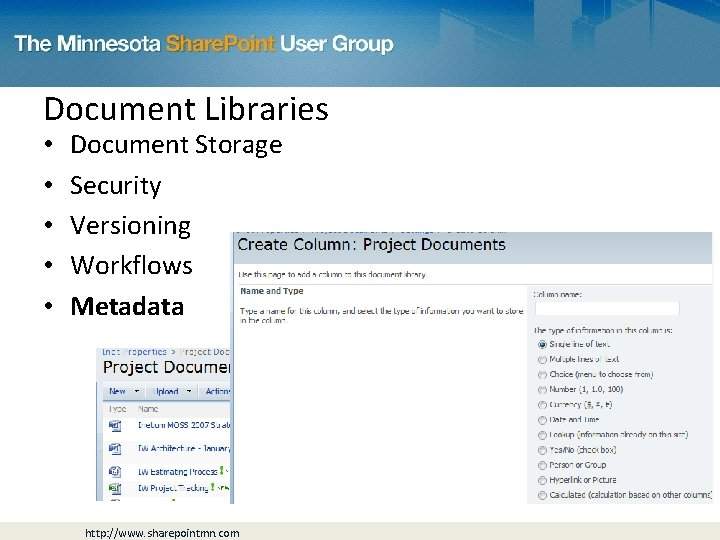Click the Excel icon beside IW Project Tracking

pyautogui.click(x=115, y=488)
